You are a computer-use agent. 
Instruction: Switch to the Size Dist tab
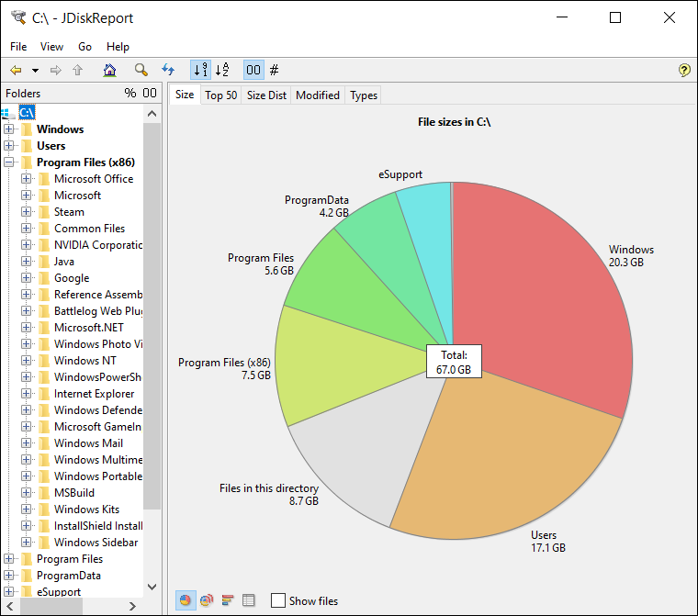click(266, 95)
